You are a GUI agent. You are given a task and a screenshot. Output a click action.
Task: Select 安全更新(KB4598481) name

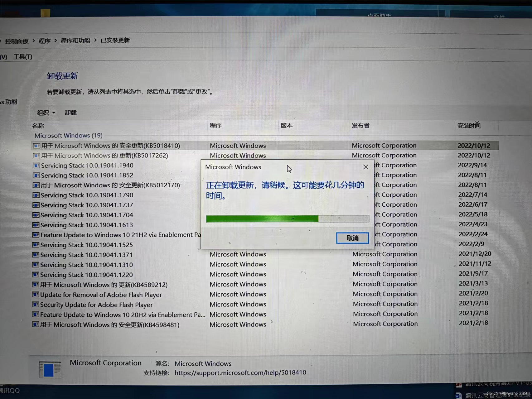click(110, 324)
